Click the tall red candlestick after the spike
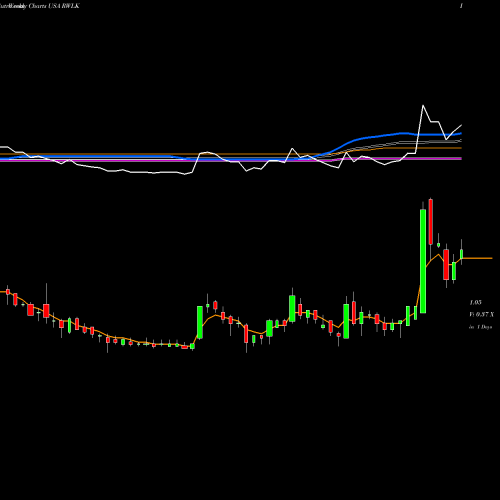Image resolution: width=500 pixels, height=500 pixels. pos(431,222)
